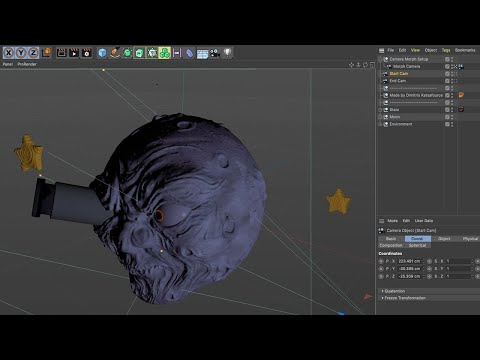
Task: Click the viewport rotate camera icon
Action: coord(365,65)
